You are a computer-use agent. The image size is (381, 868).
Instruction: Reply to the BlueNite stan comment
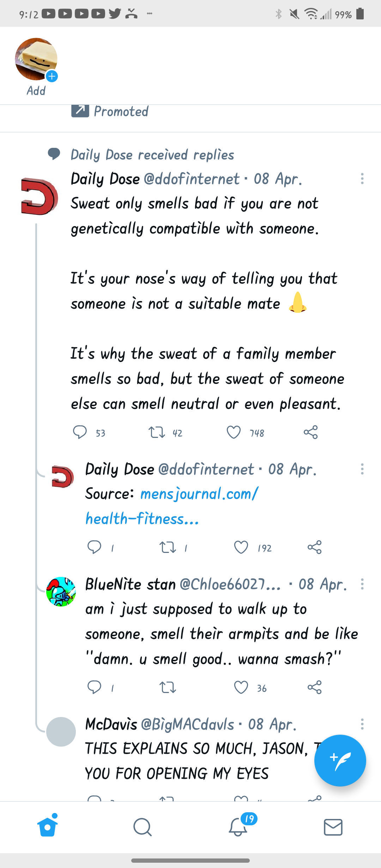point(94,687)
